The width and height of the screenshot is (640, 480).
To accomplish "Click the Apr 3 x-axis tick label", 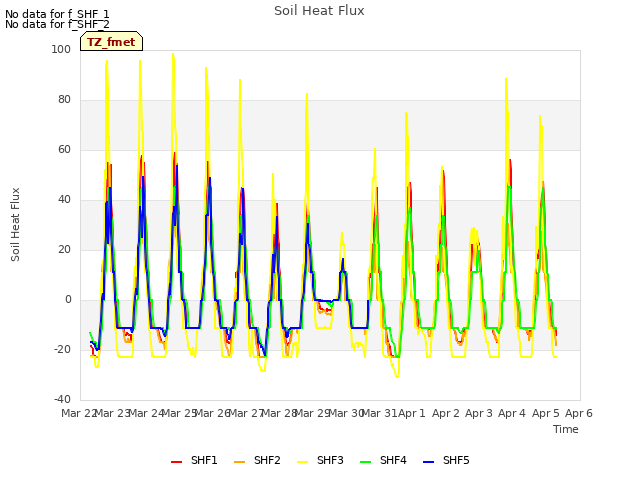I will [479, 413].
